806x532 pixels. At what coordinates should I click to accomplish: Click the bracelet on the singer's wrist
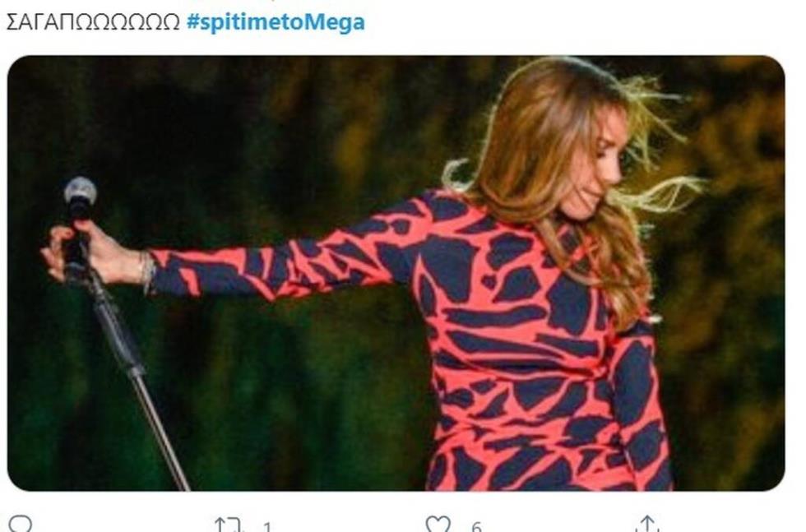coord(148,270)
